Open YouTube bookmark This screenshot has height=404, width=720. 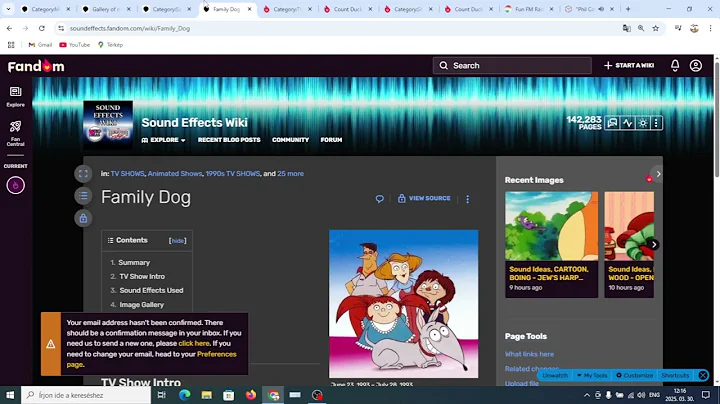pos(74,45)
